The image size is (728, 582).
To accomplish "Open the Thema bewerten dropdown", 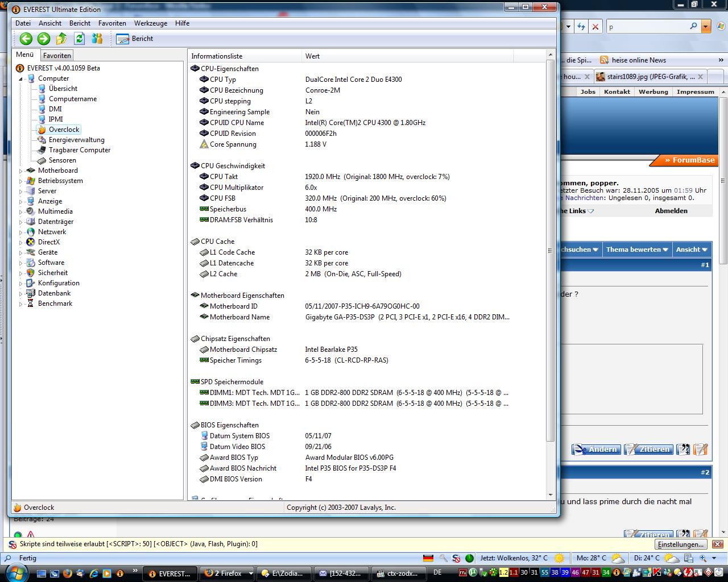I will point(637,250).
